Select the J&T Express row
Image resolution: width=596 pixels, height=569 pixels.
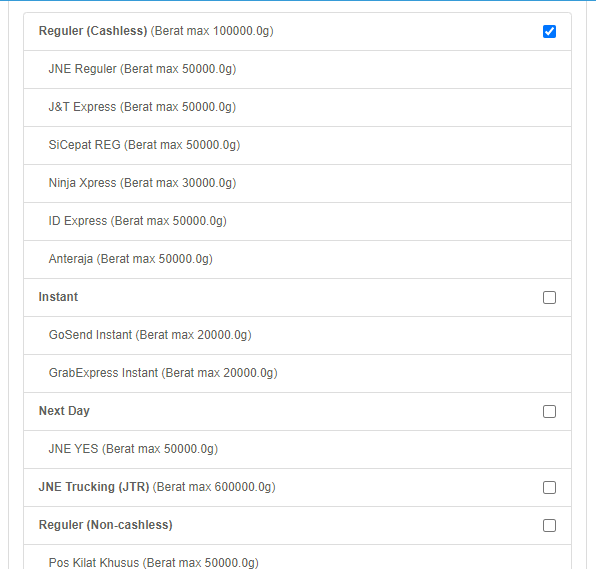click(297, 108)
